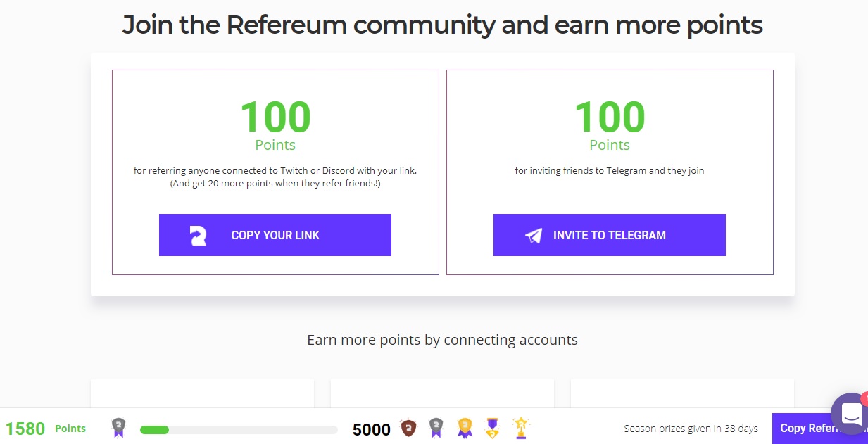Click the Refereum logo in the copy-link button

(198, 236)
